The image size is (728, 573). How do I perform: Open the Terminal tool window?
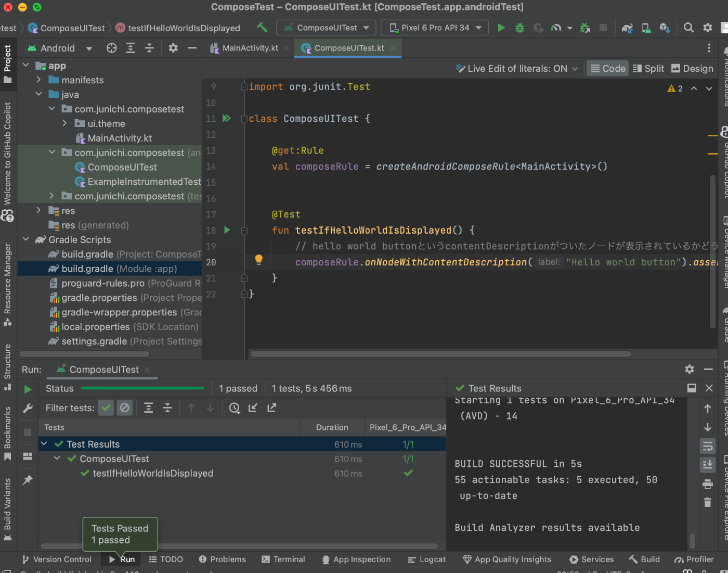click(283, 559)
